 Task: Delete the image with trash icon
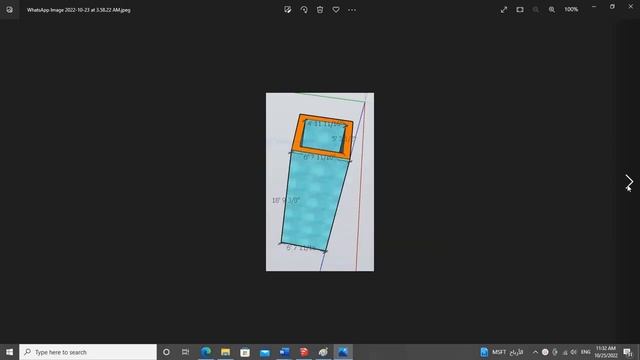pos(320,10)
